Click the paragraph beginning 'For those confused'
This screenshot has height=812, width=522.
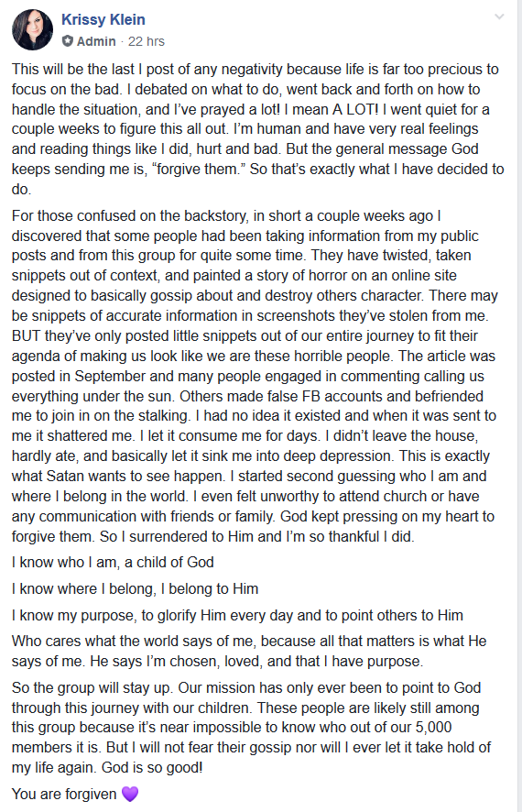tap(254, 376)
